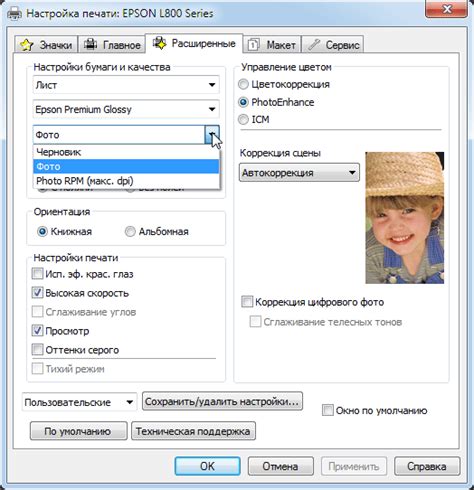Click the girl preview photo thumbnail
The height and width of the screenshot is (490, 474).
tap(405, 218)
